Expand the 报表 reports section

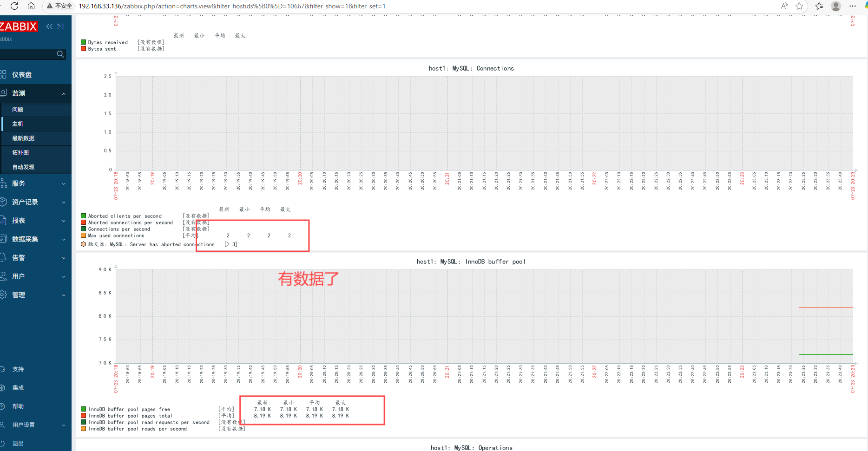point(36,221)
